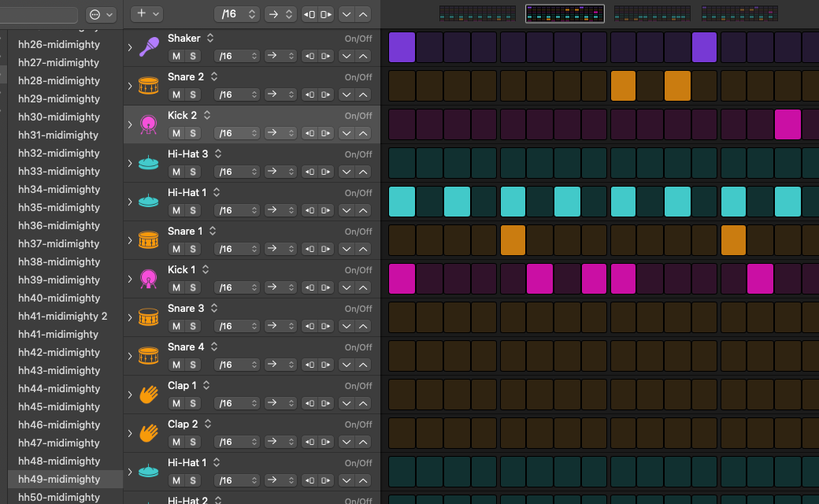
Task: Select hh49-midimighty in the browser list
Action: click(65, 479)
